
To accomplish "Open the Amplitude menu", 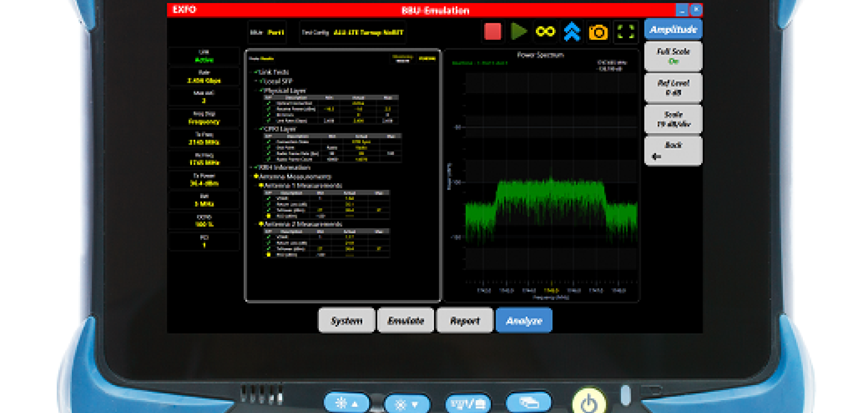I will pyautogui.click(x=673, y=29).
